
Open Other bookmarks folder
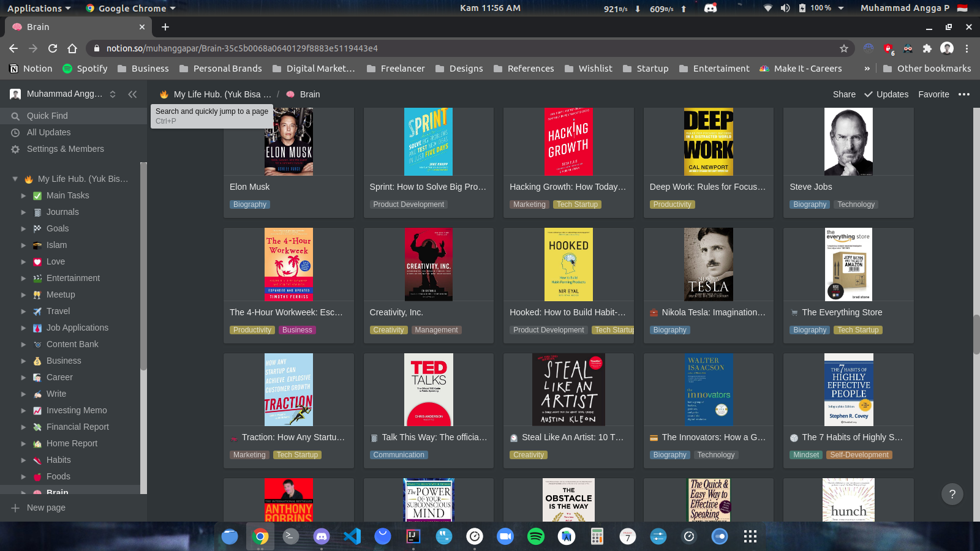pyautogui.click(x=927, y=69)
